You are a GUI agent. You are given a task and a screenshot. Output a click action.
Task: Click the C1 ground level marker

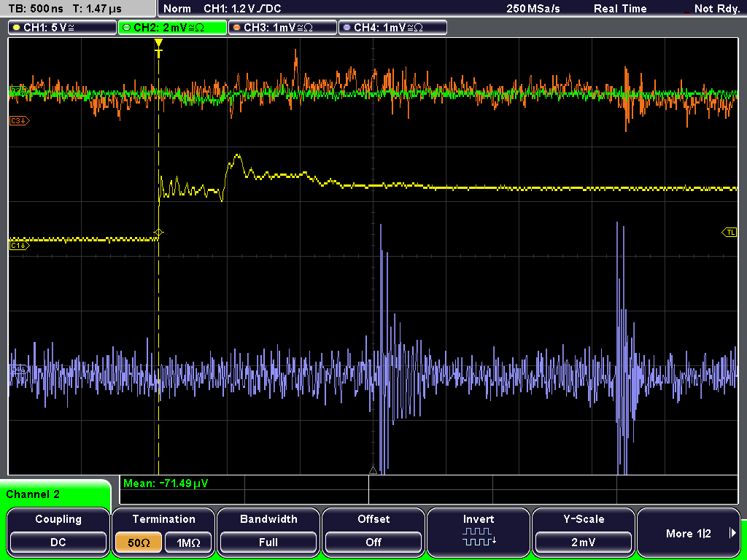[20, 245]
